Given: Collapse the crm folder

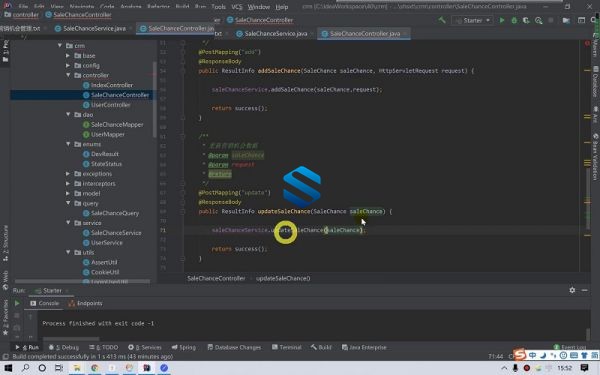Looking at the screenshot, I should click(60, 46).
